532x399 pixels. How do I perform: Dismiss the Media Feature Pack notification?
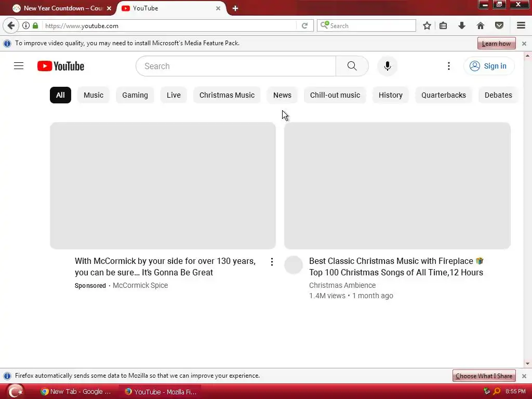pos(524,44)
